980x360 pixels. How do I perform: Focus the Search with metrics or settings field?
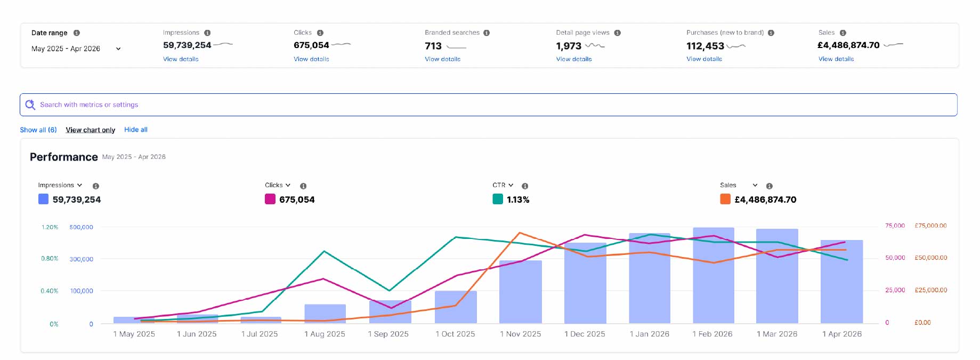coord(489,105)
